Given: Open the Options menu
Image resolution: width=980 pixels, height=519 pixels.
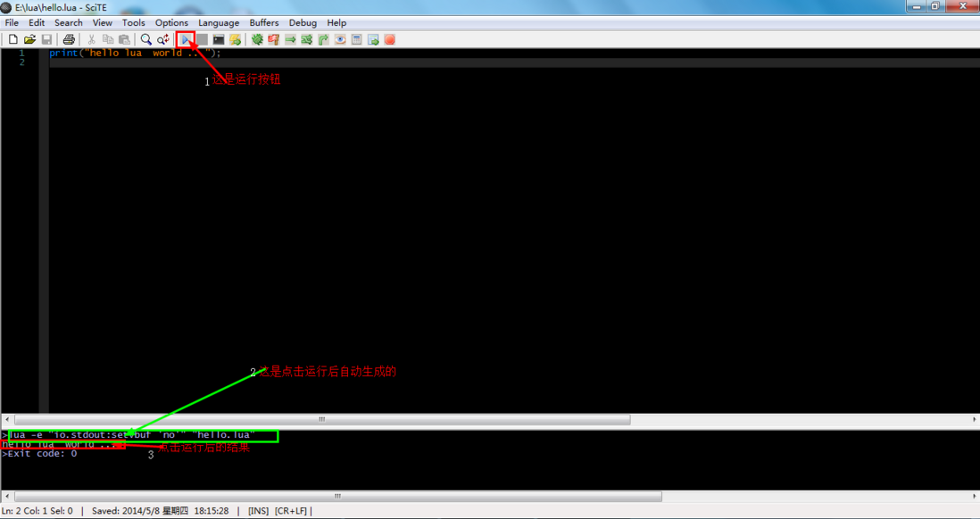Looking at the screenshot, I should (171, 22).
